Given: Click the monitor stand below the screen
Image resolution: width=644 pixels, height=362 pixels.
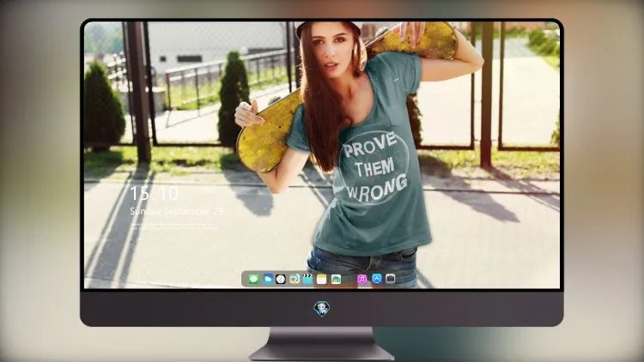Looking at the screenshot, I should pos(321,343).
